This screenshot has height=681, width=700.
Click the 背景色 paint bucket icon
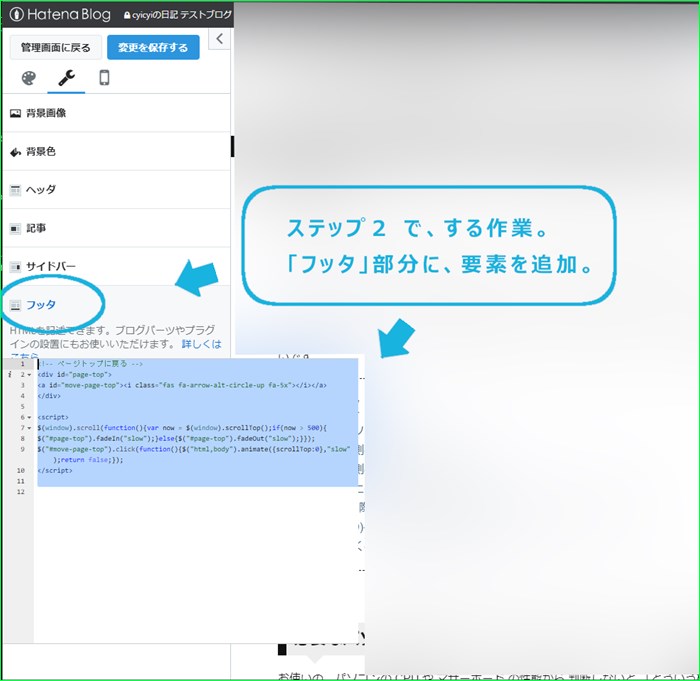15,152
